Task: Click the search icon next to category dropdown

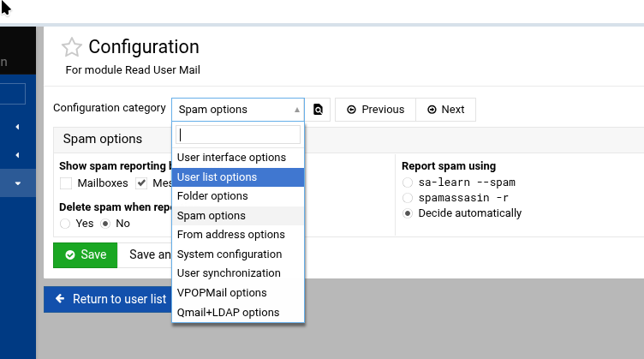Action: pos(318,110)
